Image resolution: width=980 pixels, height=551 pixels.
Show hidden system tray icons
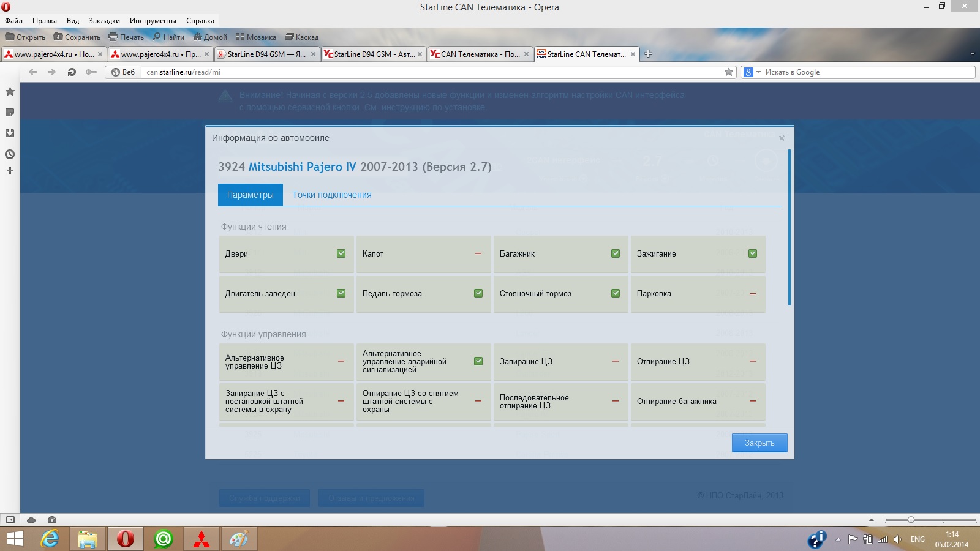(838, 539)
